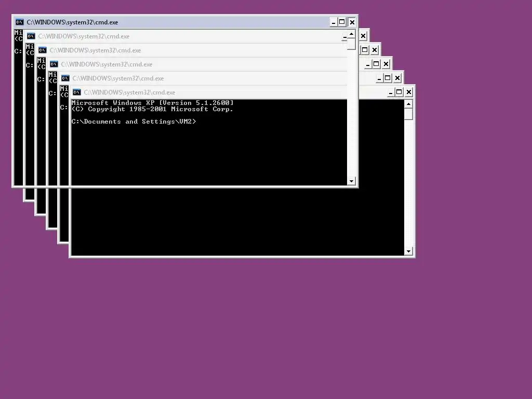The width and height of the screenshot is (532, 399).
Task: Maximize the third cascaded cmd window
Action: pyautogui.click(x=365, y=50)
